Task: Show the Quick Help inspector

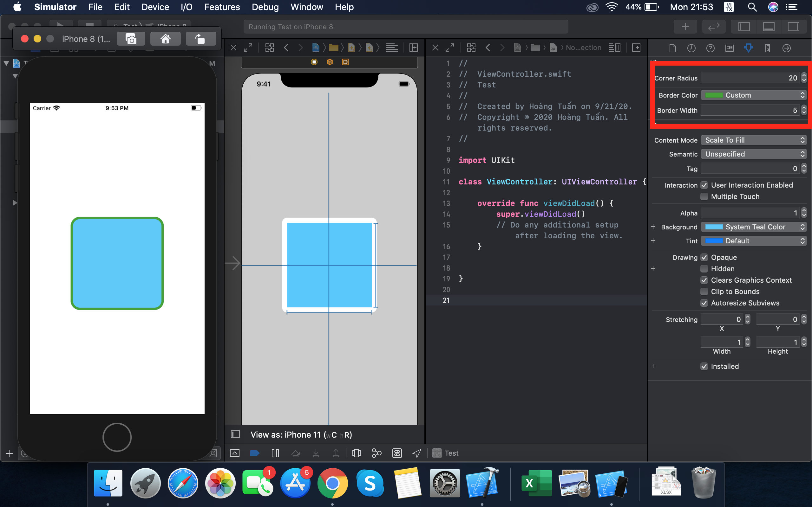Action: click(x=711, y=48)
